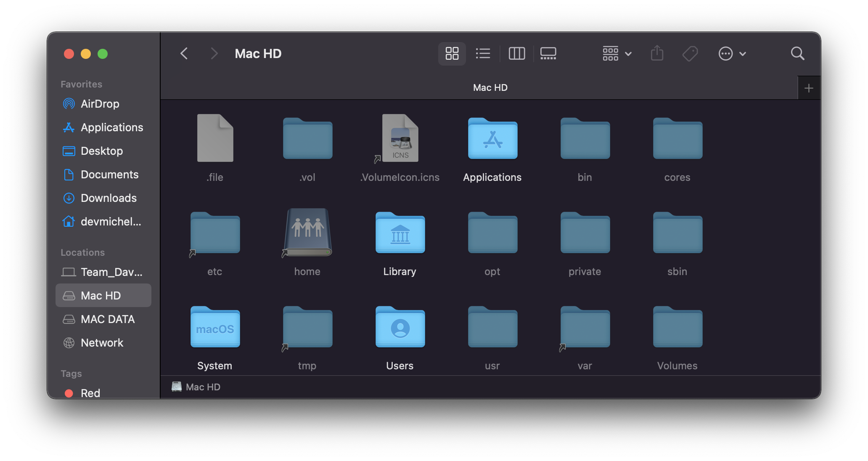Add a new tab with plus button
This screenshot has height=461, width=868.
[808, 88]
